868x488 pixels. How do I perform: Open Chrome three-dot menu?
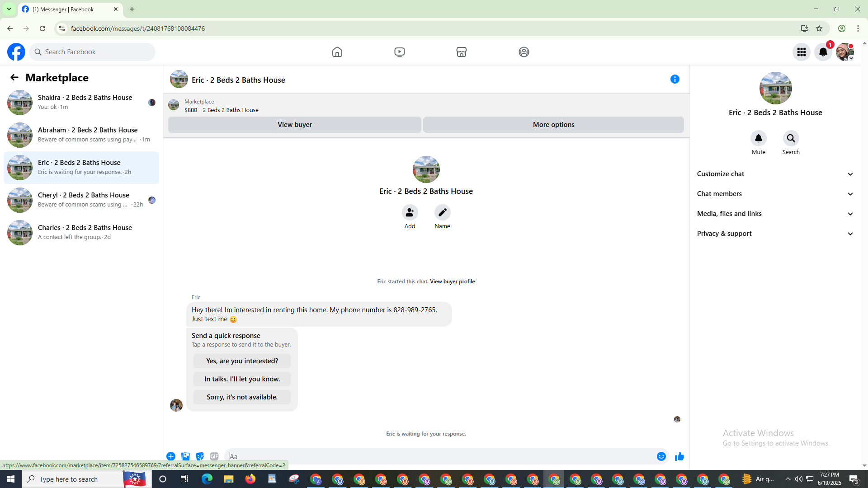[x=858, y=28]
